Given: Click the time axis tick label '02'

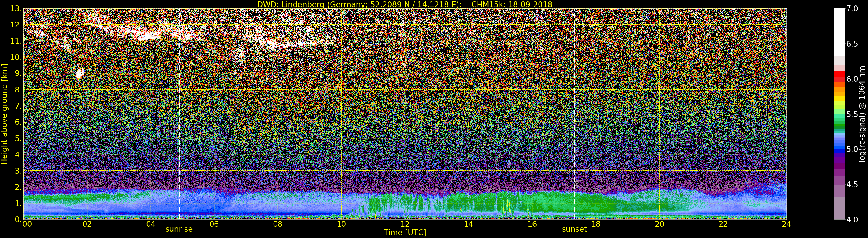Looking at the screenshot, I should click(87, 224).
